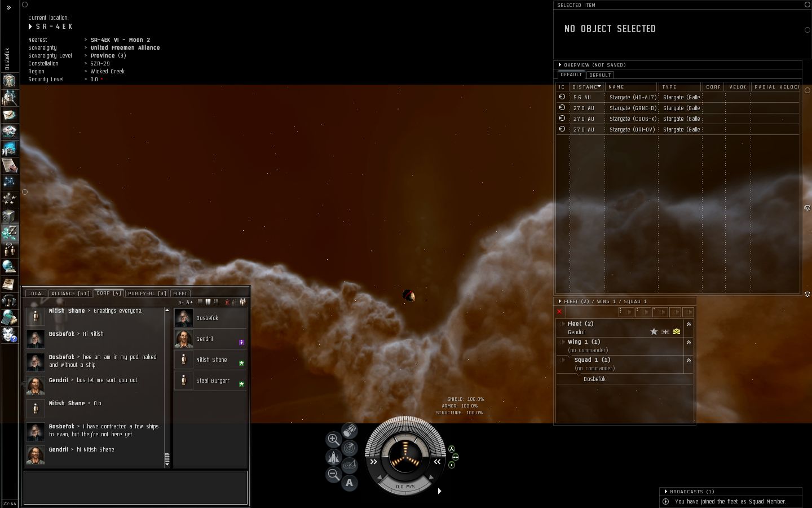Viewport: 812px width, 508px height.
Task: Open the Character Sheet portrait icon
Action: [9, 80]
